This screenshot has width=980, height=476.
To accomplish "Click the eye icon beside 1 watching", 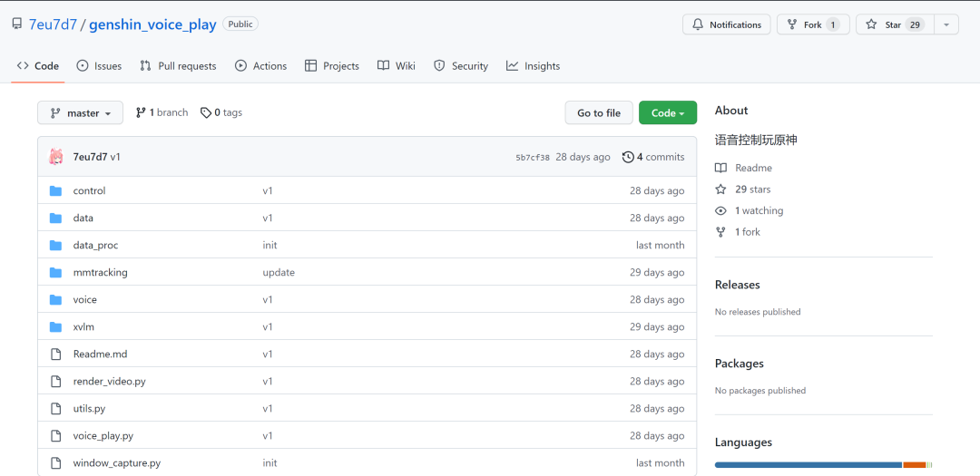I will (x=720, y=210).
